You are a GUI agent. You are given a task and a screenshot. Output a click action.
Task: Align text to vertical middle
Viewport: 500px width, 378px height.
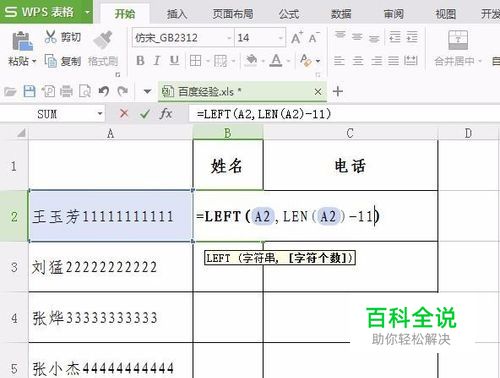(357, 37)
